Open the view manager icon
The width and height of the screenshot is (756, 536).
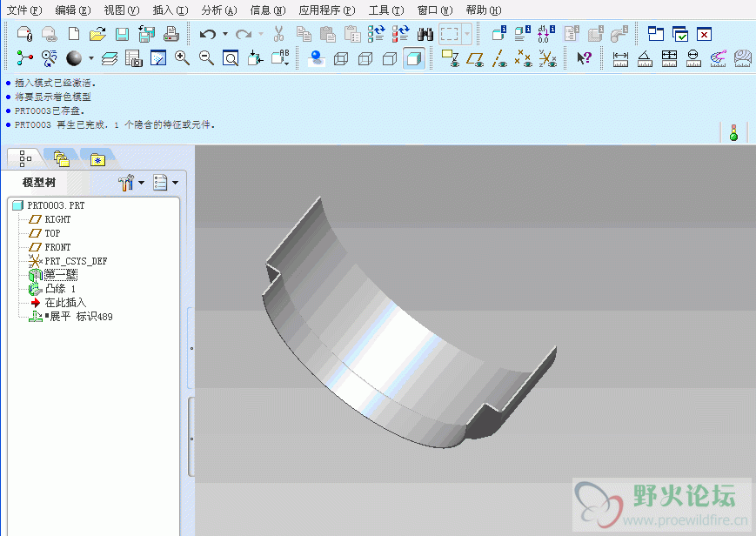click(x=134, y=58)
